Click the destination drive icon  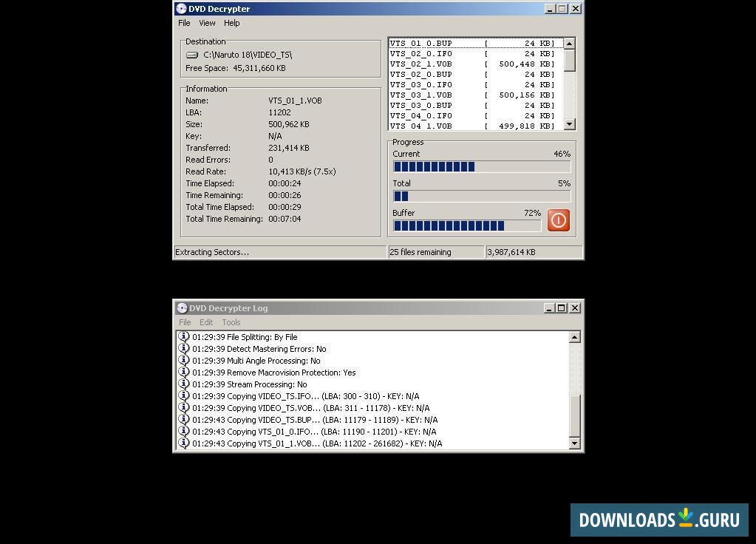[192, 55]
